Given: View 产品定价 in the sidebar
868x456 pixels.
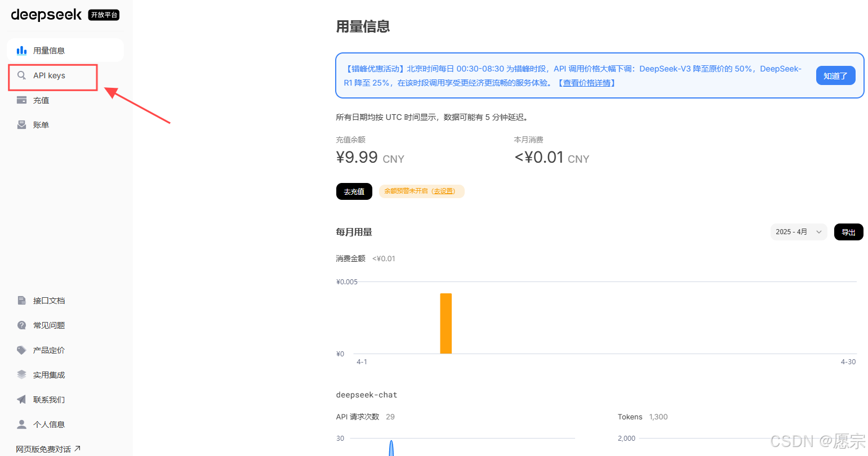Looking at the screenshot, I should tap(65, 350).
